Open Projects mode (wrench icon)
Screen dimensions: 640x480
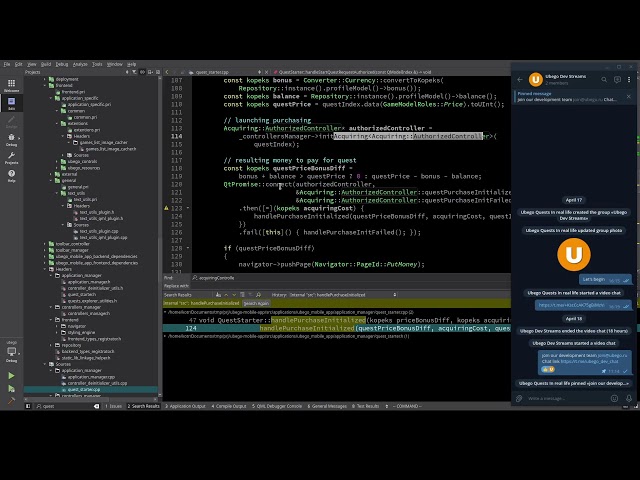point(11,158)
